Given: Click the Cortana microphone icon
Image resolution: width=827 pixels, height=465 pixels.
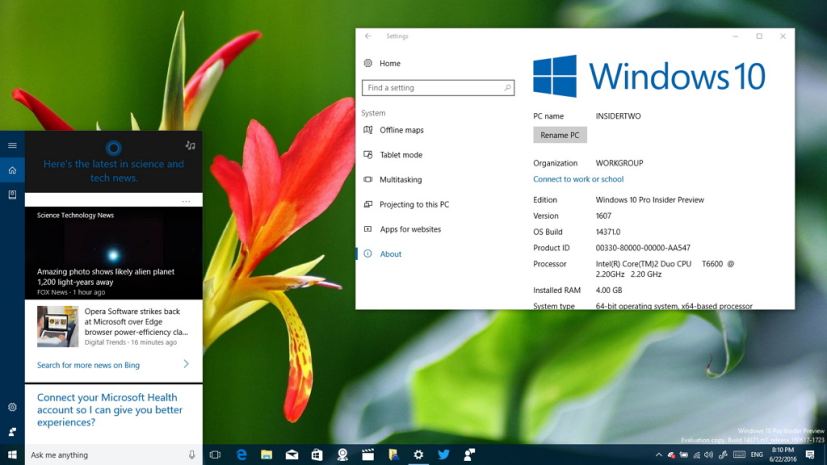Looking at the screenshot, I should (x=192, y=454).
